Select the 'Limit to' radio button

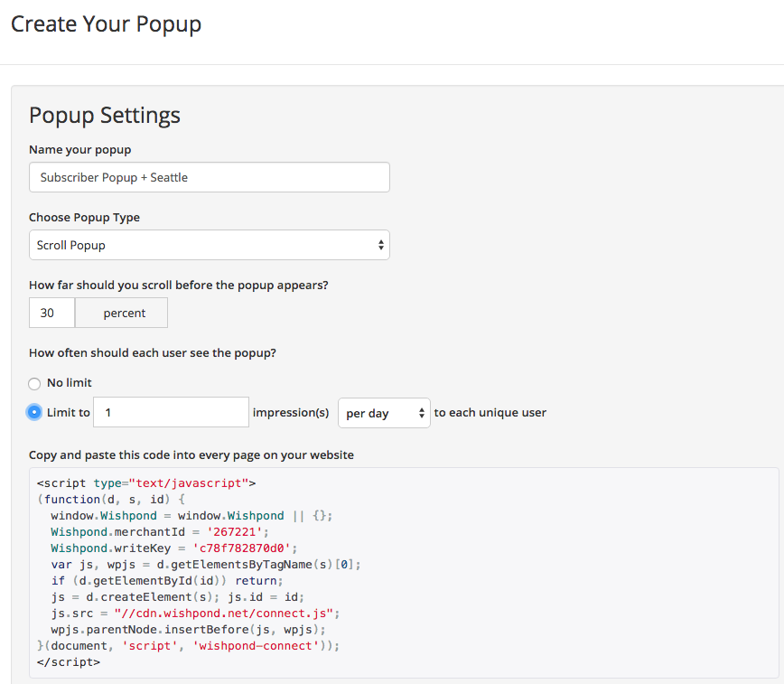34,412
